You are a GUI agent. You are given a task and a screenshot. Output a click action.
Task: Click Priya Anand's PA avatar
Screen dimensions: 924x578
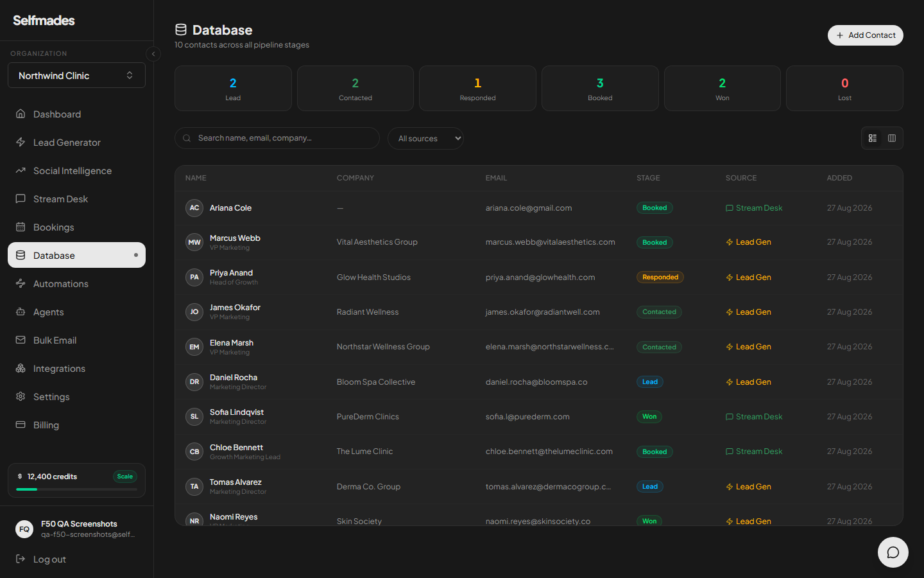(194, 277)
